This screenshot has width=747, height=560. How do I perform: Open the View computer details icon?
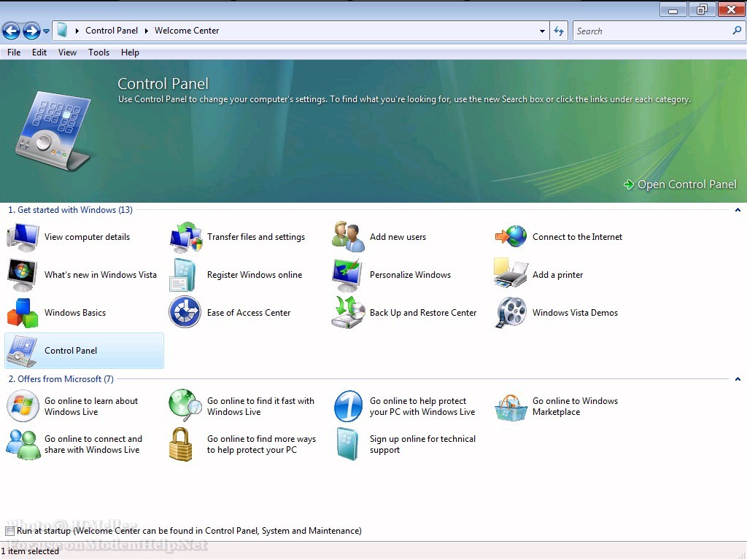pyautogui.click(x=23, y=237)
